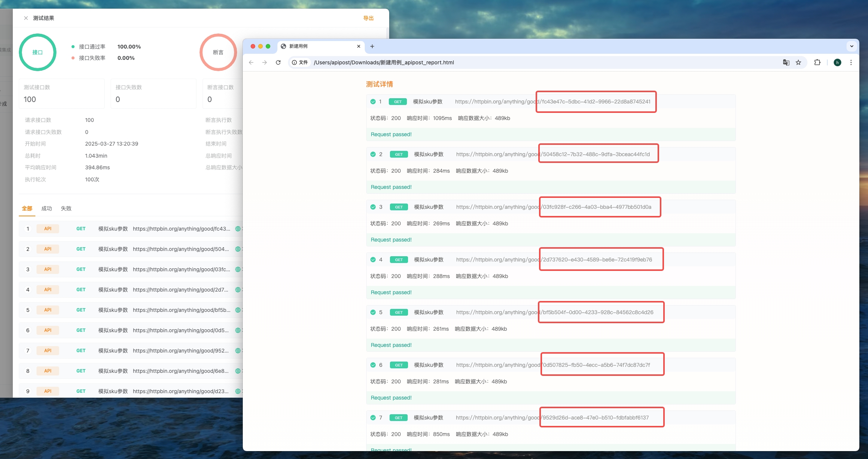Click the browser back arrow

251,62
